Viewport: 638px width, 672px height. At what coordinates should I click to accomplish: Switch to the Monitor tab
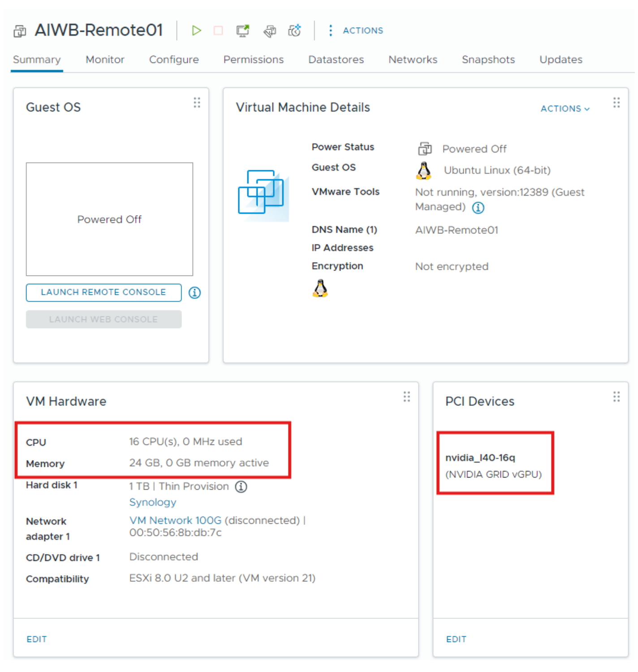pos(105,60)
